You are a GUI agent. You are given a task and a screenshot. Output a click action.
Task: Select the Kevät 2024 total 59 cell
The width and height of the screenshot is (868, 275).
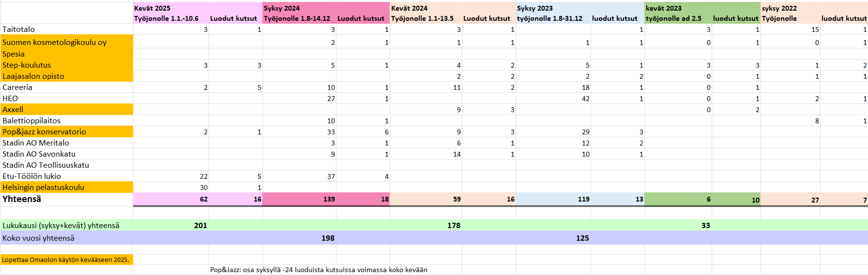coord(426,199)
